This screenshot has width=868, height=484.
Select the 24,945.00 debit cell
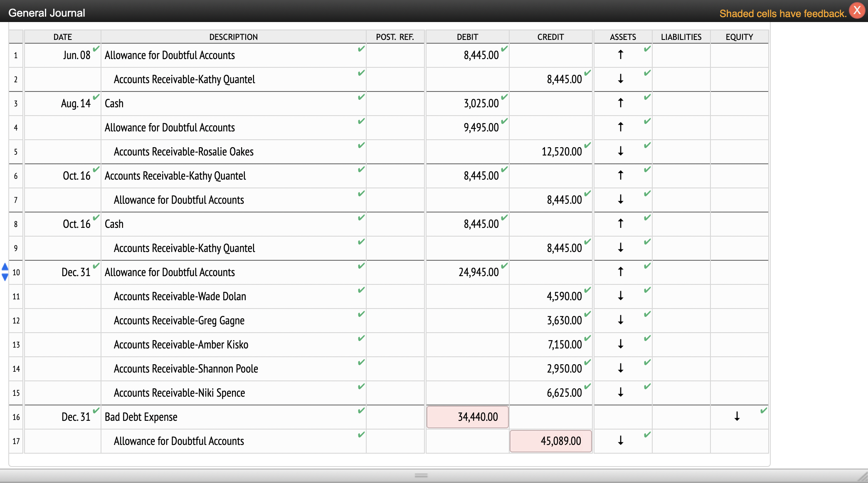467,272
